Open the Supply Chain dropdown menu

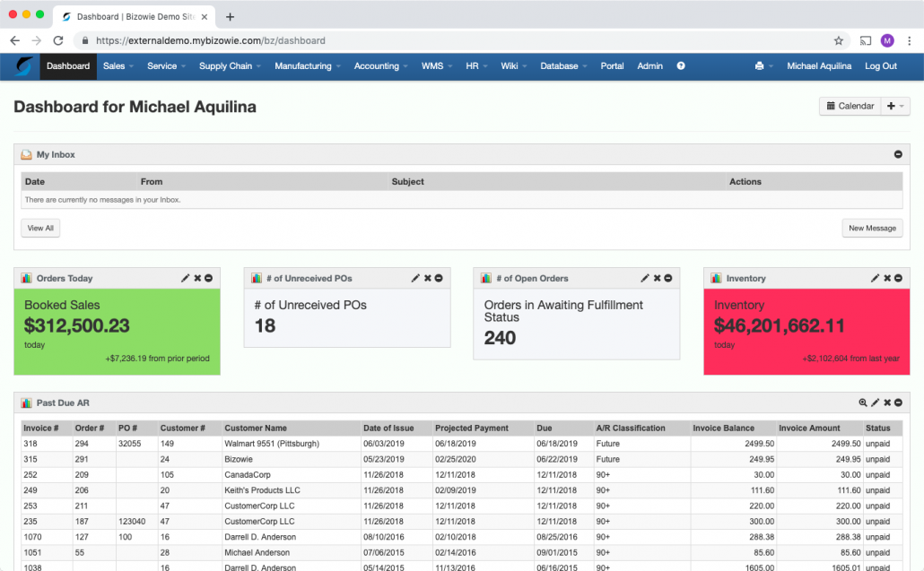click(x=230, y=66)
